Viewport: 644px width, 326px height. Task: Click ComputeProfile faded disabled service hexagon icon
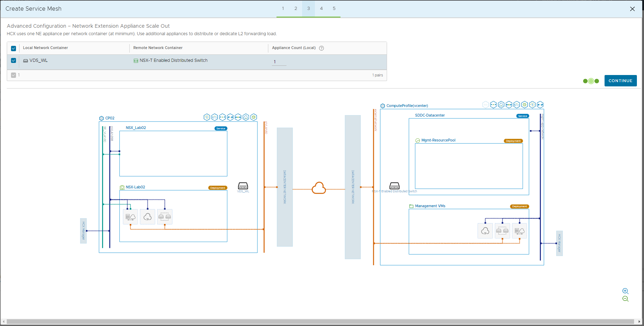click(485, 105)
